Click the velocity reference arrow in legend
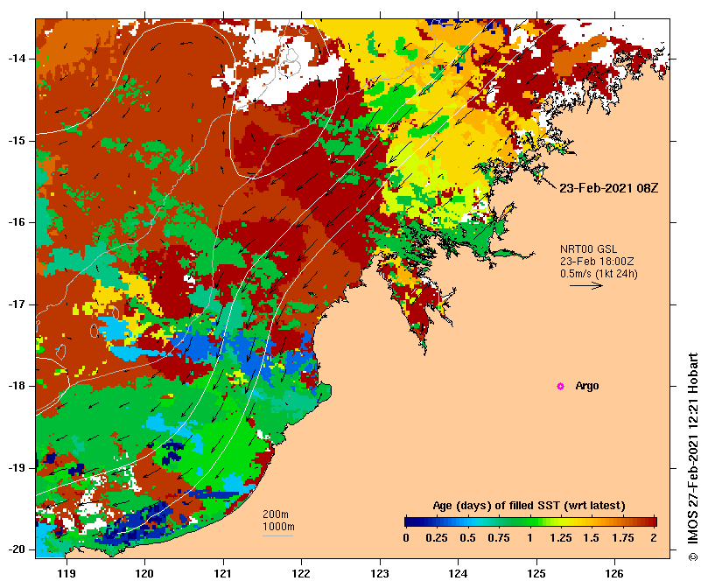The height and width of the screenshot is (588, 708). pos(586,285)
